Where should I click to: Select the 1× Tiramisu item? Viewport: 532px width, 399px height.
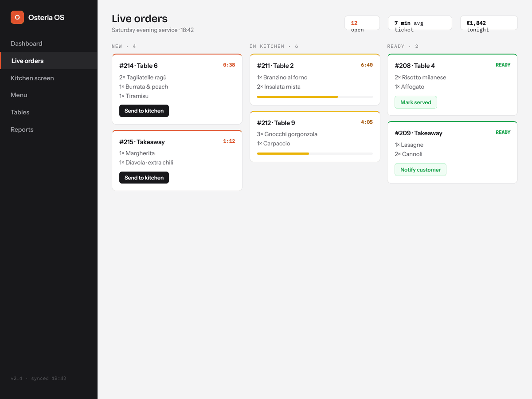point(134,96)
